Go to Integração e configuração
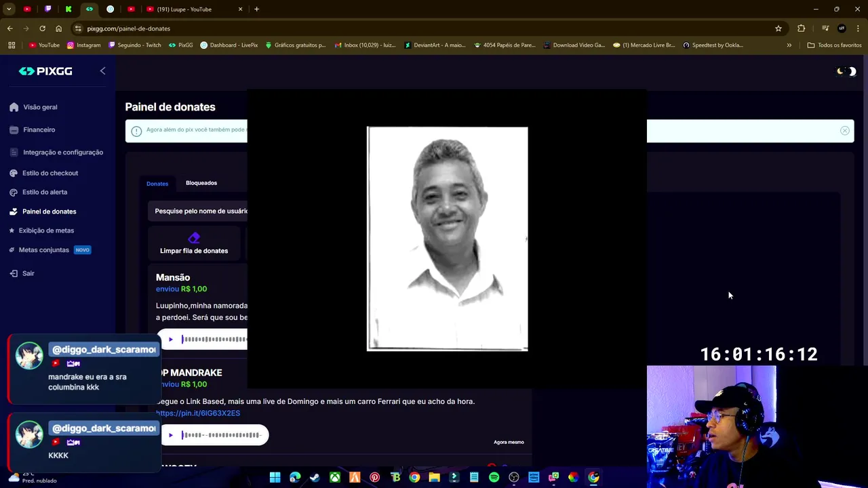The width and height of the screenshot is (868, 488). click(56, 152)
